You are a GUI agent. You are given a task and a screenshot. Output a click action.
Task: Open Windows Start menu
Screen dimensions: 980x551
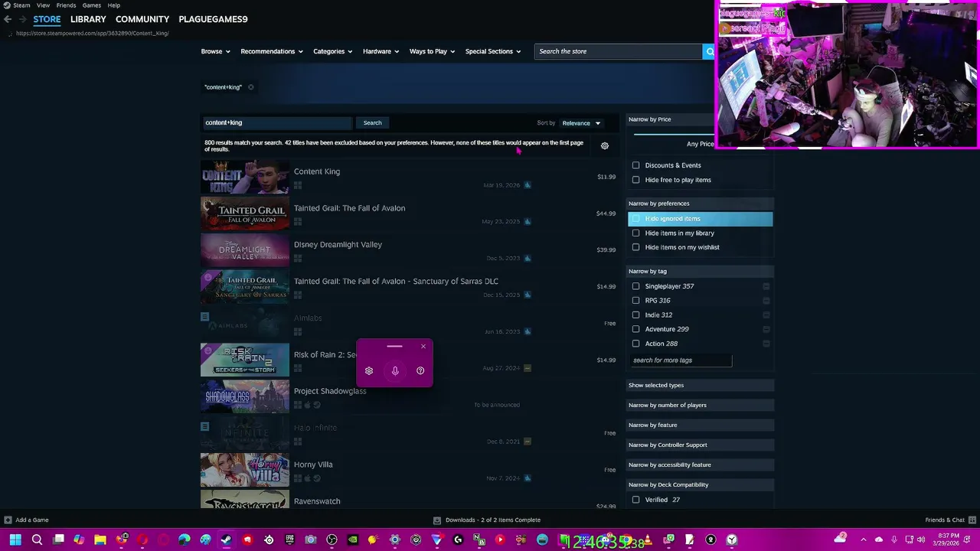click(15, 540)
